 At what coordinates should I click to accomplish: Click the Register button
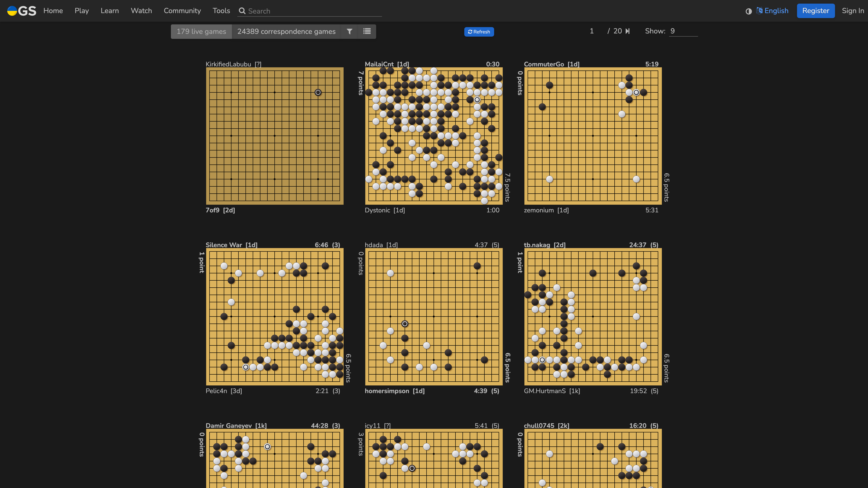(x=815, y=11)
